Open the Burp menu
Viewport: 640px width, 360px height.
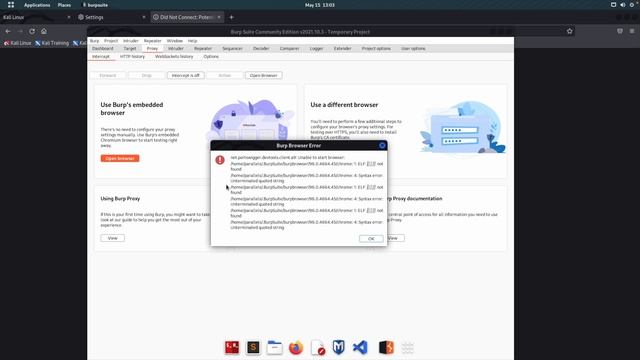pos(94,41)
